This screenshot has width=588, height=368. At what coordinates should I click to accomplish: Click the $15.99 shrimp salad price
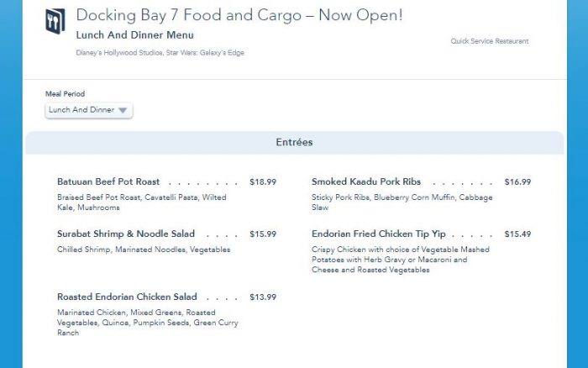tap(263, 234)
